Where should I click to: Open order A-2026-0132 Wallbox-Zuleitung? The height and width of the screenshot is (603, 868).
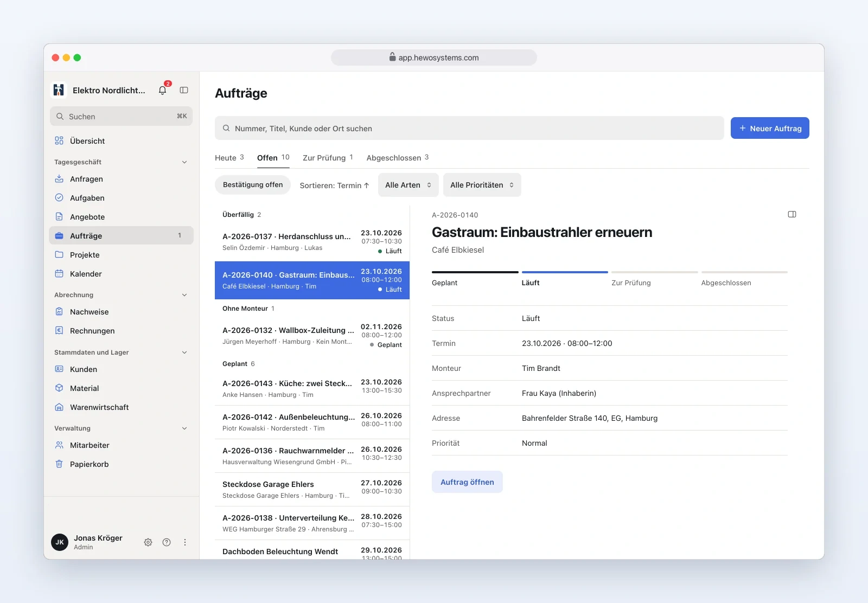[x=312, y=336]
